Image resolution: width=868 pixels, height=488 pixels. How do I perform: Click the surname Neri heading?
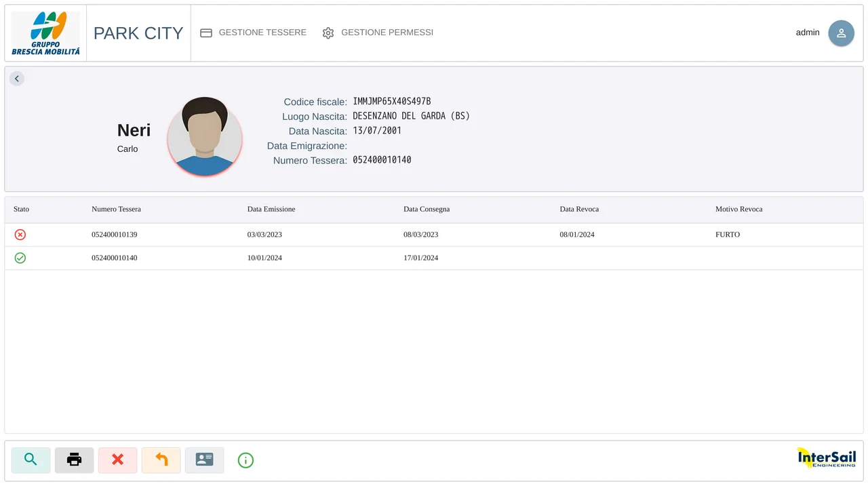134,130
